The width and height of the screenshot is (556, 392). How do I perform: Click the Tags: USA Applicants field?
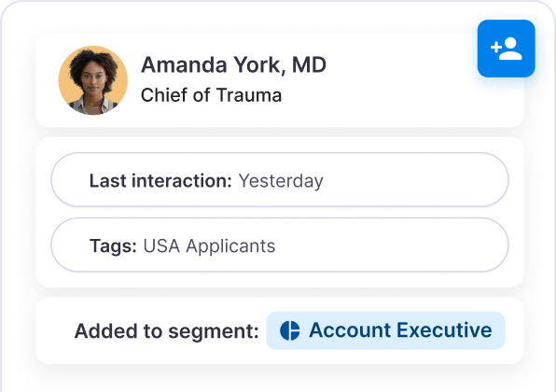(280, 245)
